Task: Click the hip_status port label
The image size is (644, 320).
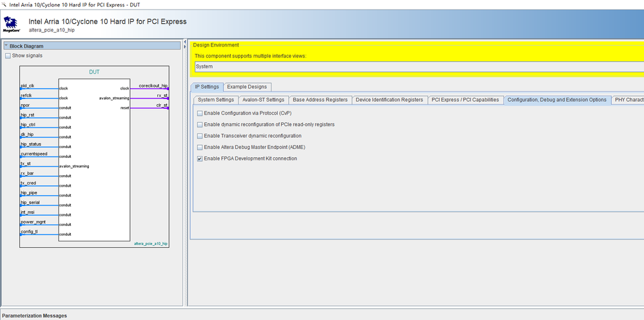Action: [x=31, y=144]
